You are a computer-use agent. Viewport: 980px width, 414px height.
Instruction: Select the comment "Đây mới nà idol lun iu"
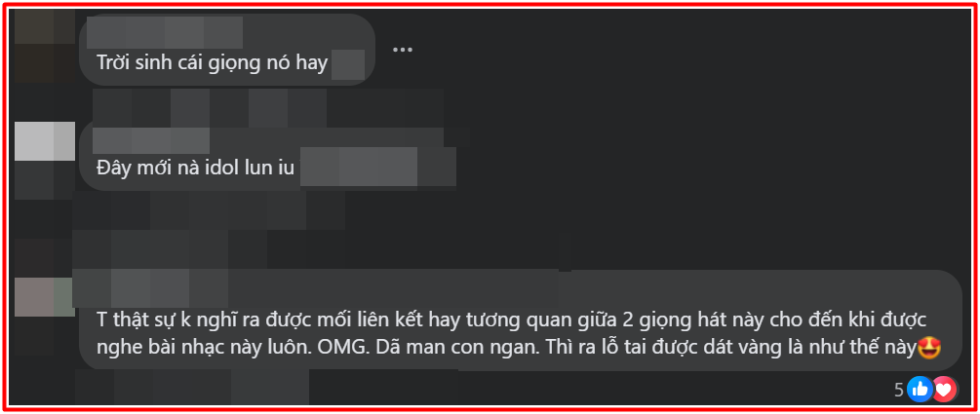tap(196, 168)
